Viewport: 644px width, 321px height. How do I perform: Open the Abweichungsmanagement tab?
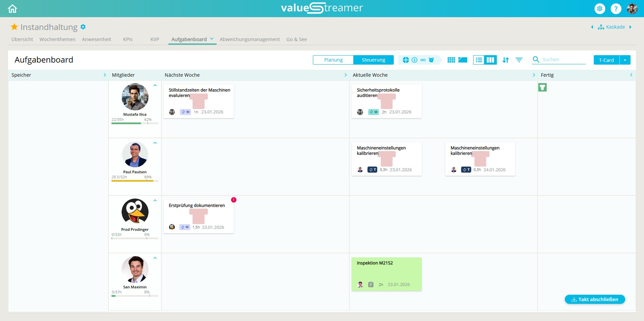click(x=250, y=39)
